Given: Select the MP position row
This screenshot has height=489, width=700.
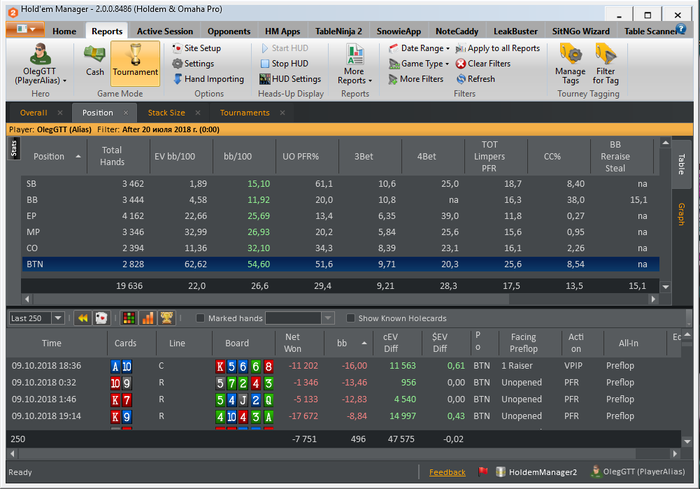Looking at the screenshot, I should click(x=340, y=232).
